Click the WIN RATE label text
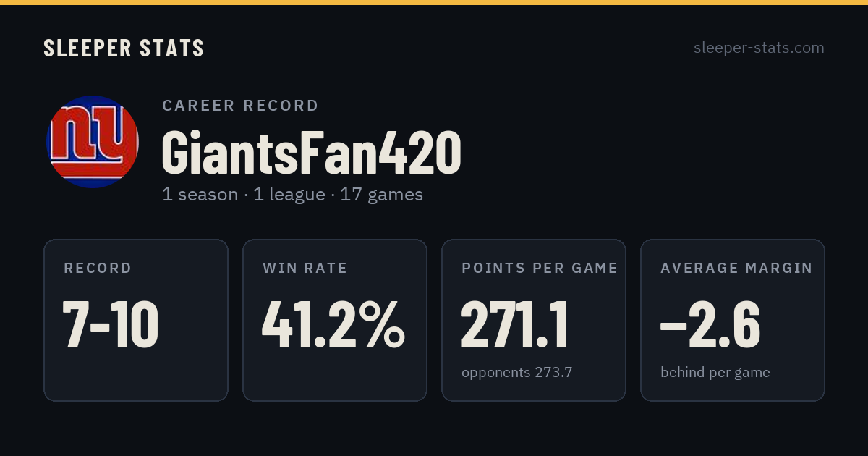The image size is (868, 456). tap(305, 269)
